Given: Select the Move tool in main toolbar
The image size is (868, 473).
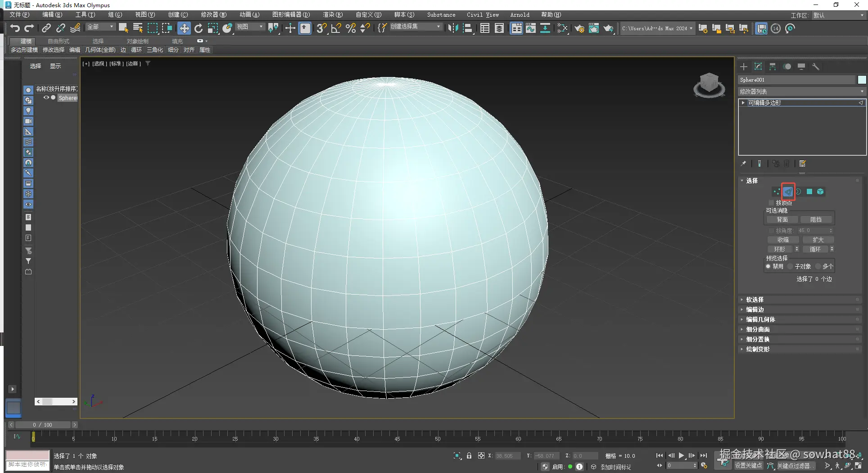Looking at the screenshot, I should pyautogui.click(x=184, y=28).
